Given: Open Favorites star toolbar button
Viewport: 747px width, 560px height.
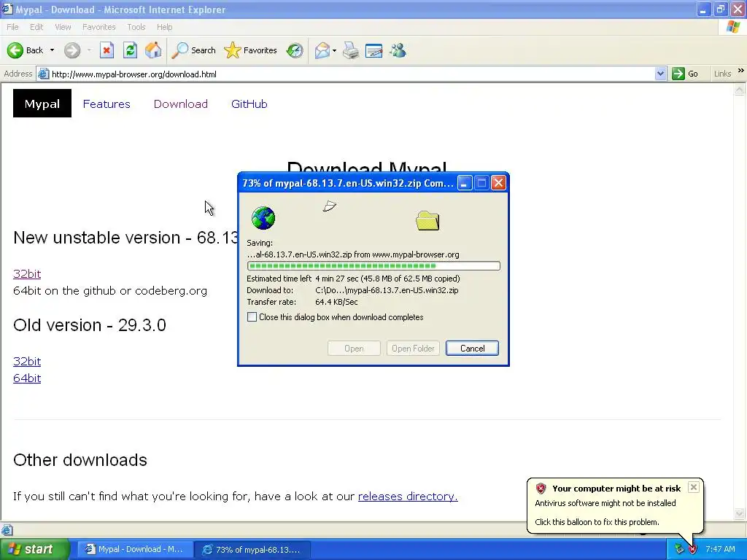Looking at the screenshot, I should pos(251,50).
